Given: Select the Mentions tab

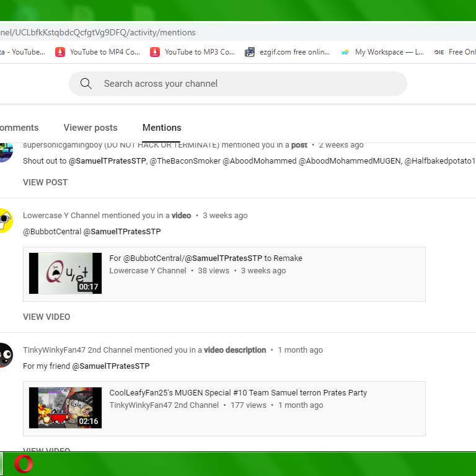Looking at the screenshot, I should (162, 128).
